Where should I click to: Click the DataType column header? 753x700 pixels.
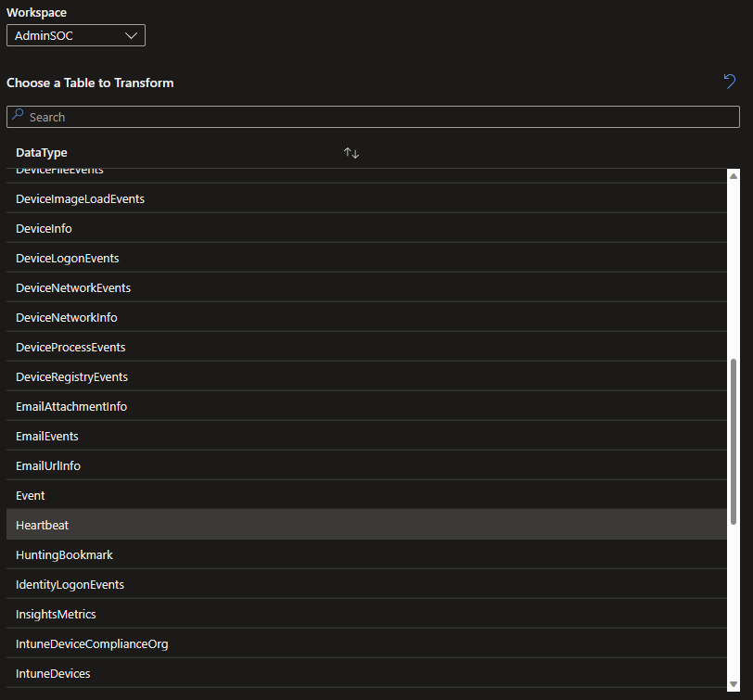tap(42, 153)
